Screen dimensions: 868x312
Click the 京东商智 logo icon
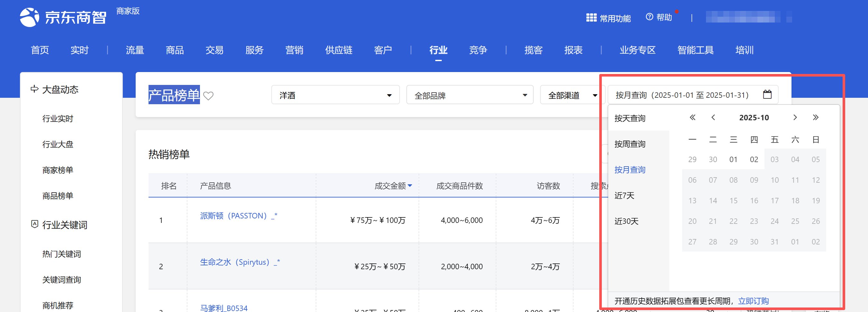[29, 17]
